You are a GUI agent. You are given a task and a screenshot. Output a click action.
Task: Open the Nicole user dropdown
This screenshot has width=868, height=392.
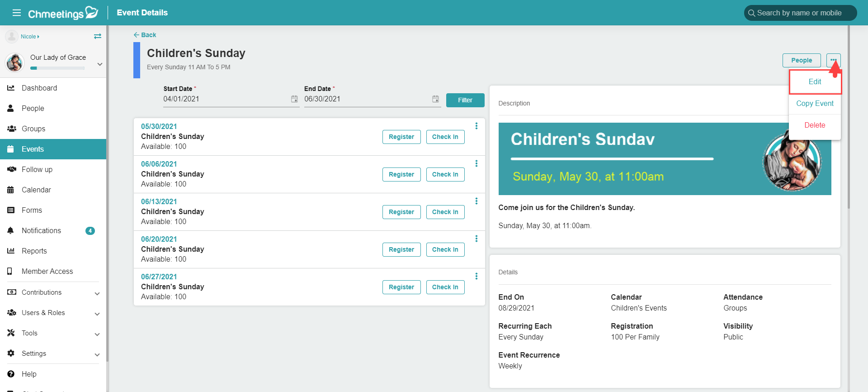tap(30, 37)
